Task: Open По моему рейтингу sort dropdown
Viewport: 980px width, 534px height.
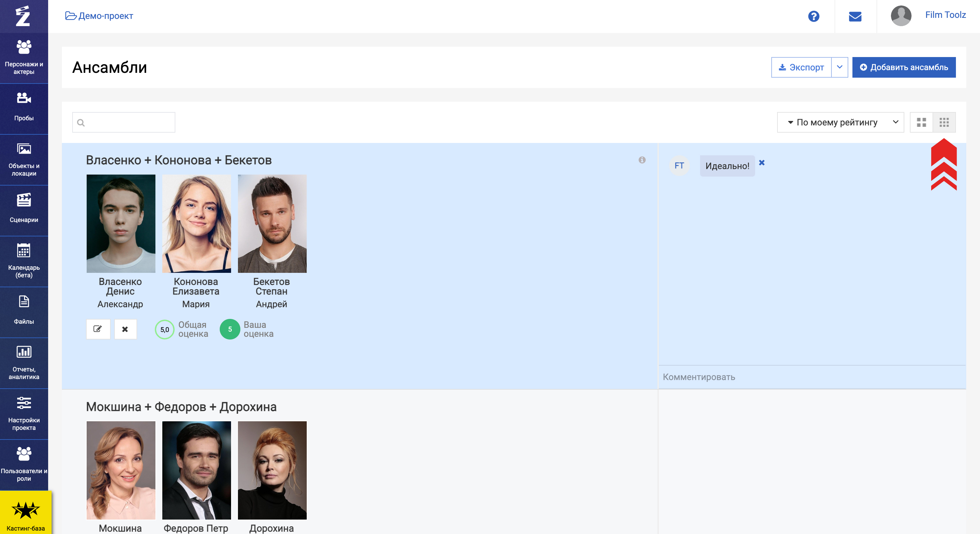Action: click(840, 122)
